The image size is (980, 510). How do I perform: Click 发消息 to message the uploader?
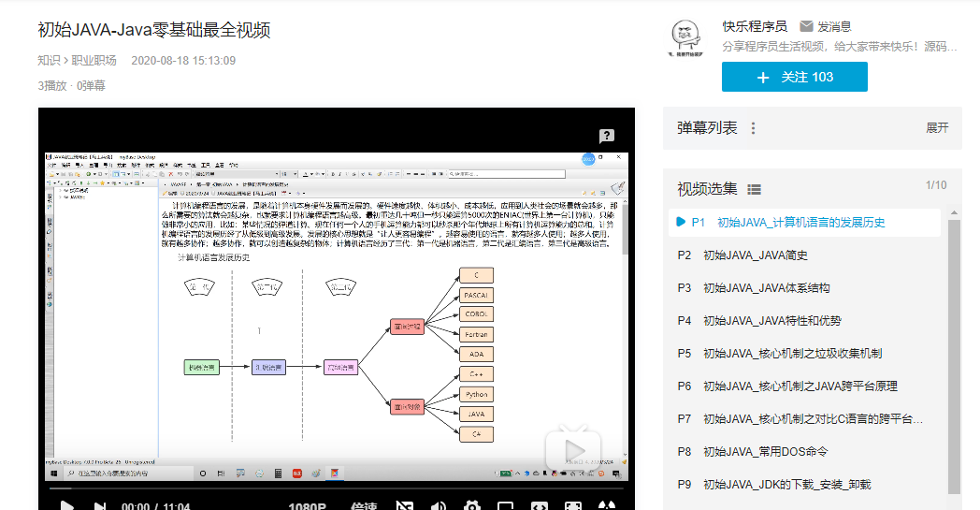click(834, 26)
